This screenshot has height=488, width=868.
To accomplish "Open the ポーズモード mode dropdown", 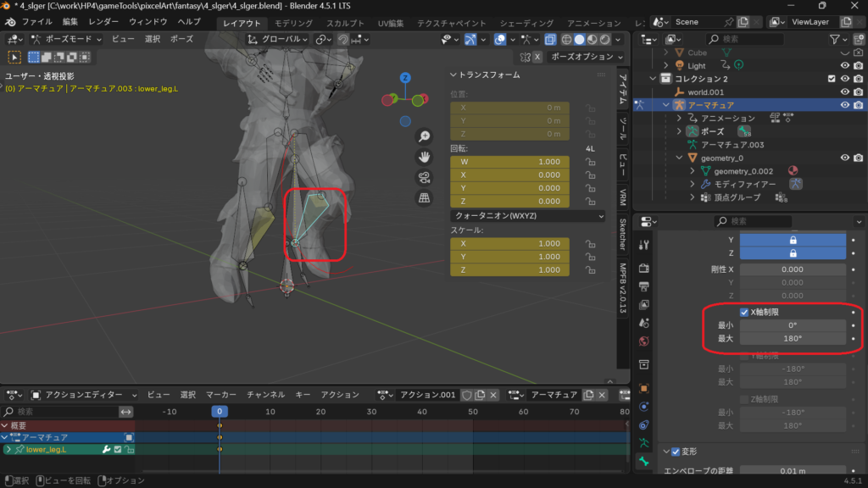I will click(66, 39).
